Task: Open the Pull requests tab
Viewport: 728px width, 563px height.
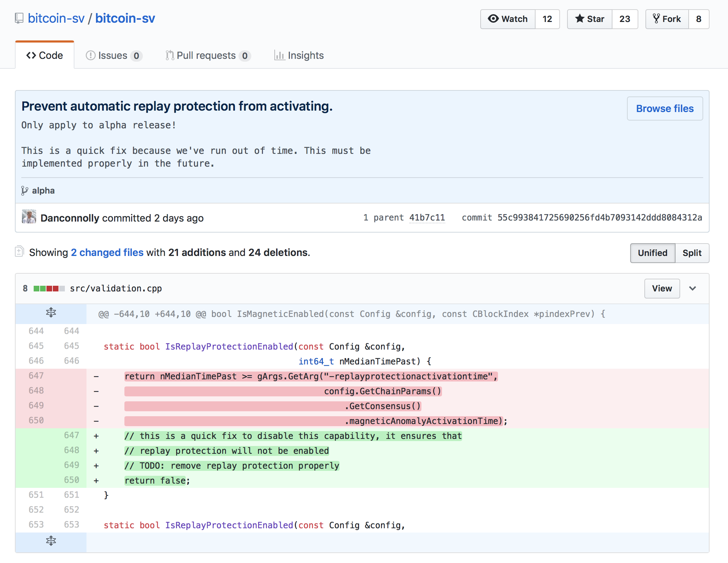Action: tap(208, 55)
